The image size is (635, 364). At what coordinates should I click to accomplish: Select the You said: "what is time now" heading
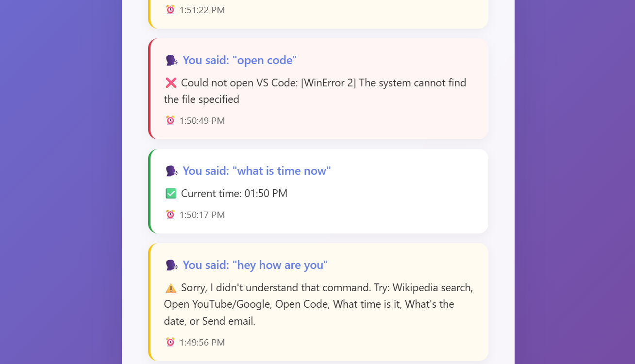coord(248,171)
